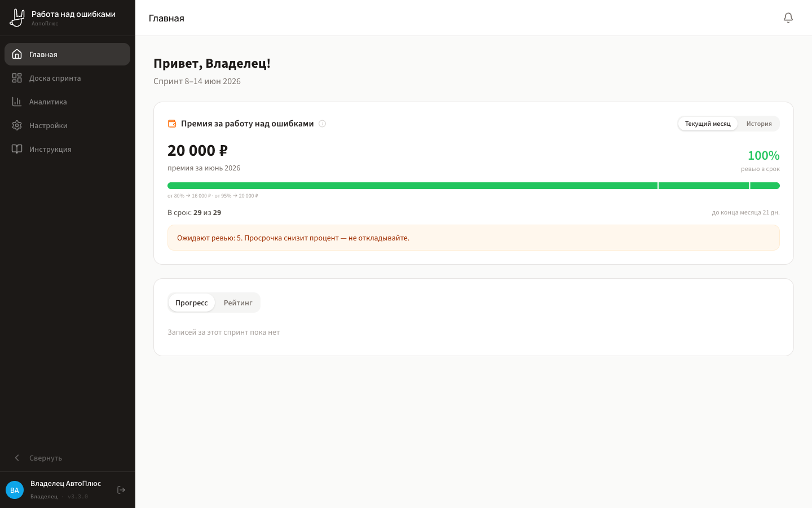Click the Свернуть label in sidebar
812x508 pixels.
point(46,458)
